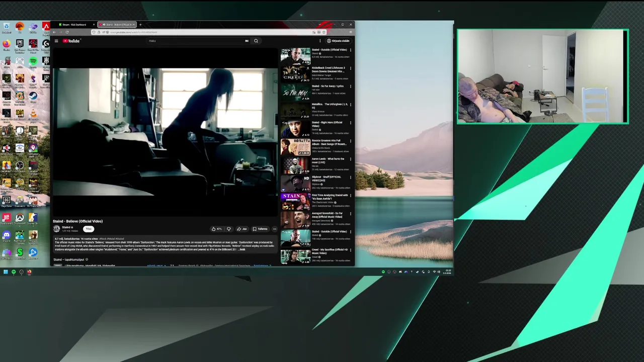The height and width of the screenshot is (362, 644).
Task: Open options menu for 'Nickelback Creed Lifehouse' suggestion
Action: tap(351, 68)
